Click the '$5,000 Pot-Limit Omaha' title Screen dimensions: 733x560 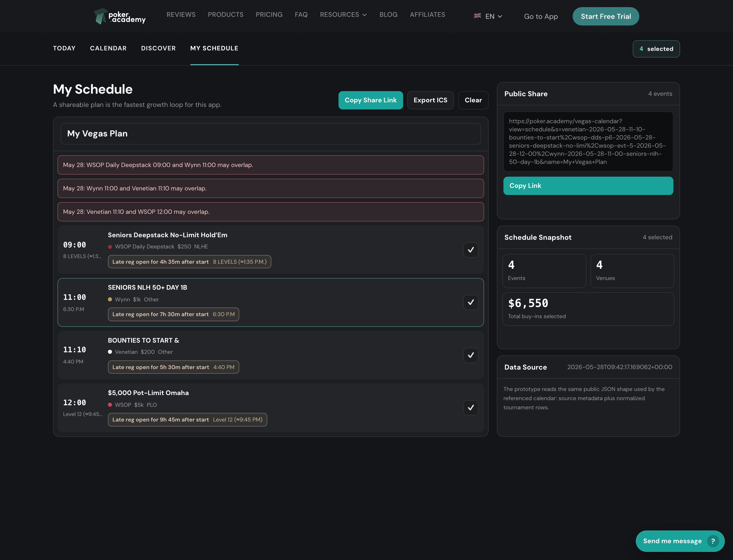(148, 393)
